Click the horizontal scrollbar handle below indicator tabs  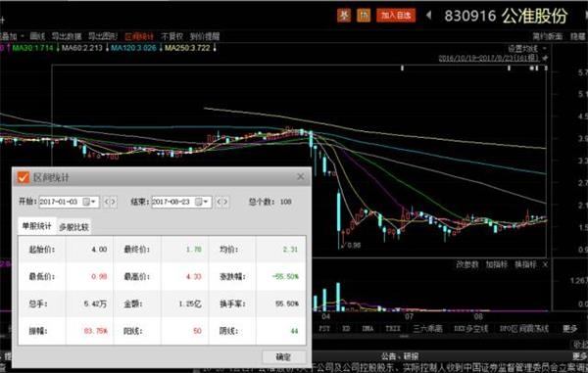click(404, 336)
